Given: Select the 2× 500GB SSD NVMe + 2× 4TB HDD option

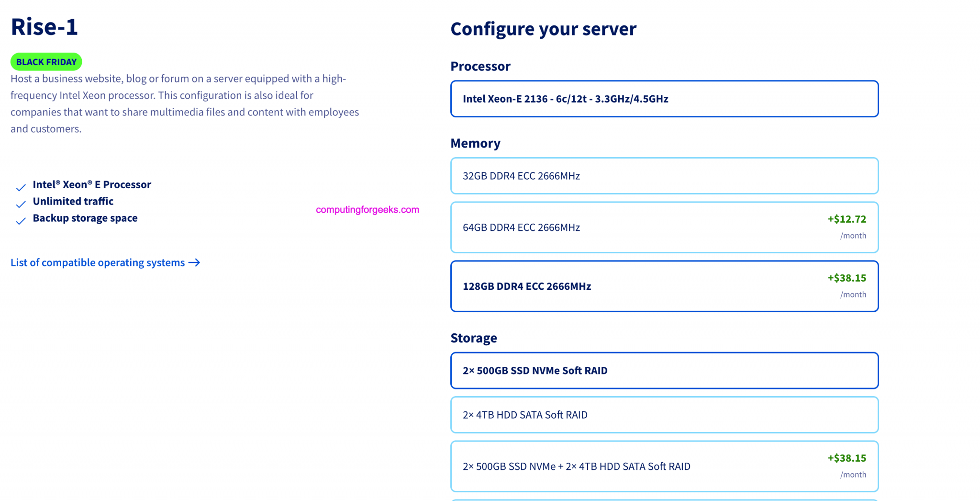Looking at the screenshot, I should click(x=664, y=466).
